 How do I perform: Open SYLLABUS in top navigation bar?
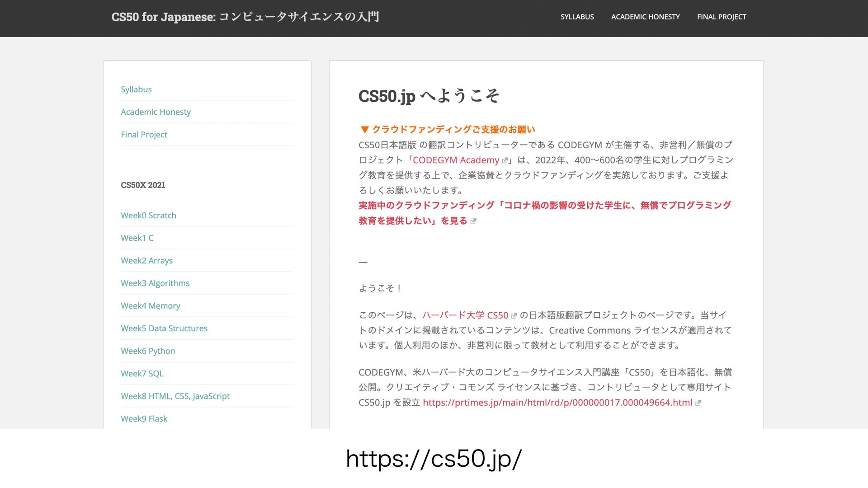[x=577, y=17]
